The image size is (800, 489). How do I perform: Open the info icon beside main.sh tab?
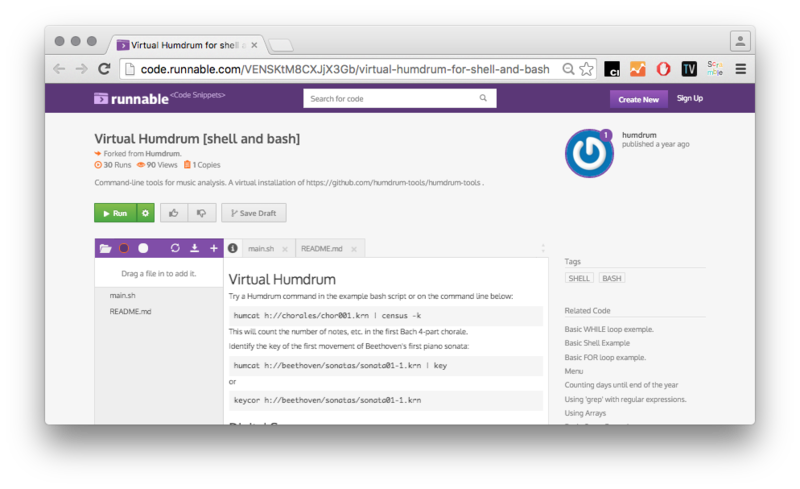click(x=233, y=248)
